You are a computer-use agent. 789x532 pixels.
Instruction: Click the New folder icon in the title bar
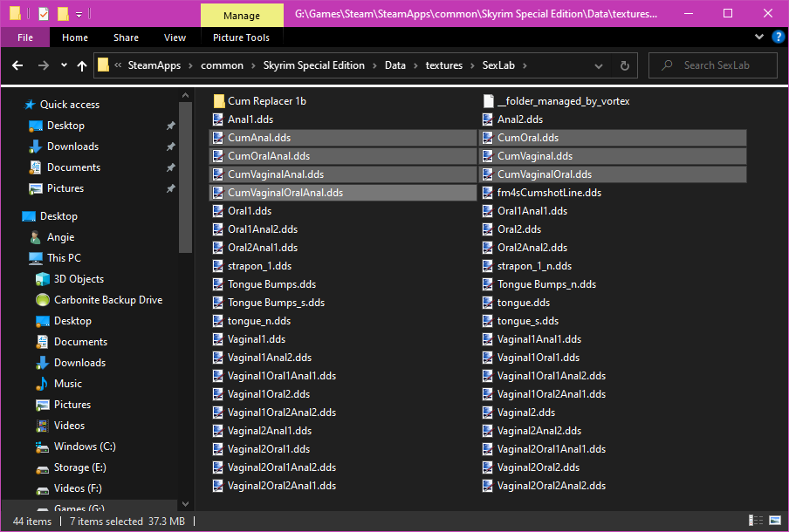coord(64,14)
